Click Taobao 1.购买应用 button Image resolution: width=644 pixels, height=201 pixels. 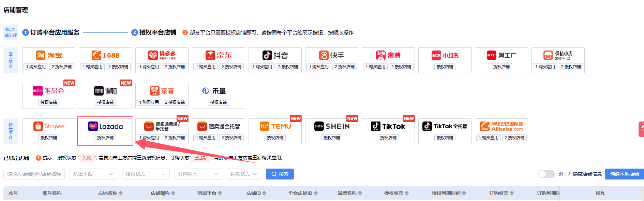point(36,67)
